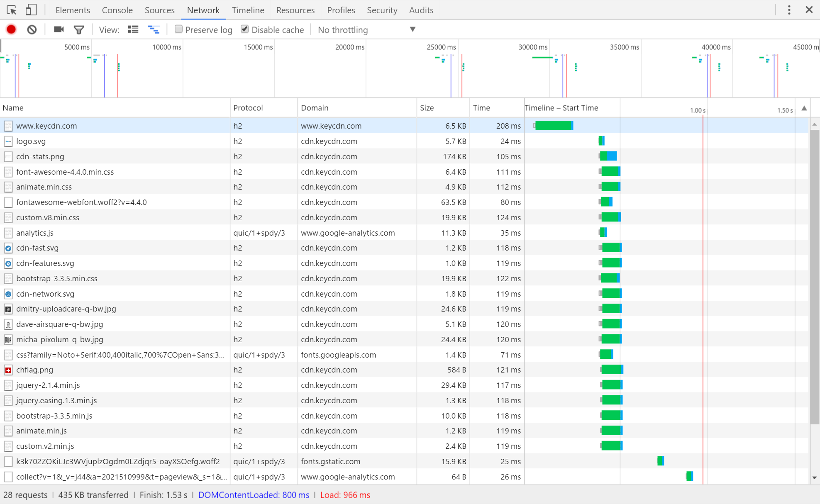Select the animate.min.js request
This screenshot has height=504, width=820.
405,431
